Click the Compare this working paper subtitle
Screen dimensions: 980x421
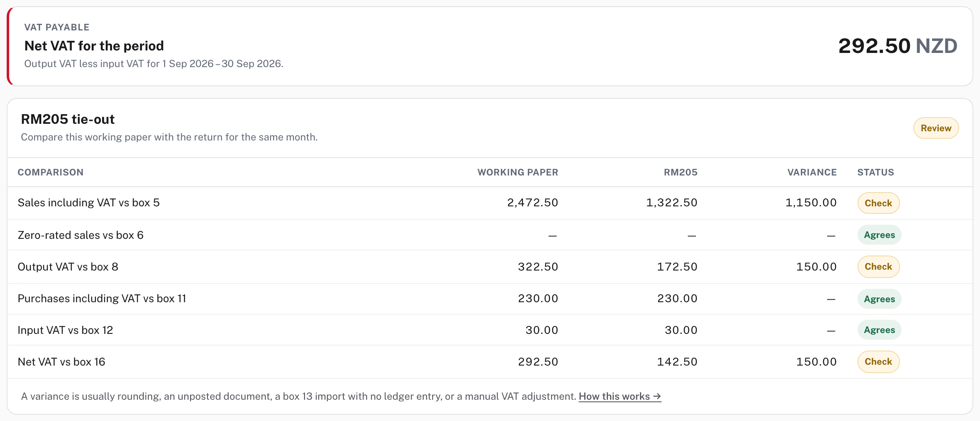(x=169, y=137)
